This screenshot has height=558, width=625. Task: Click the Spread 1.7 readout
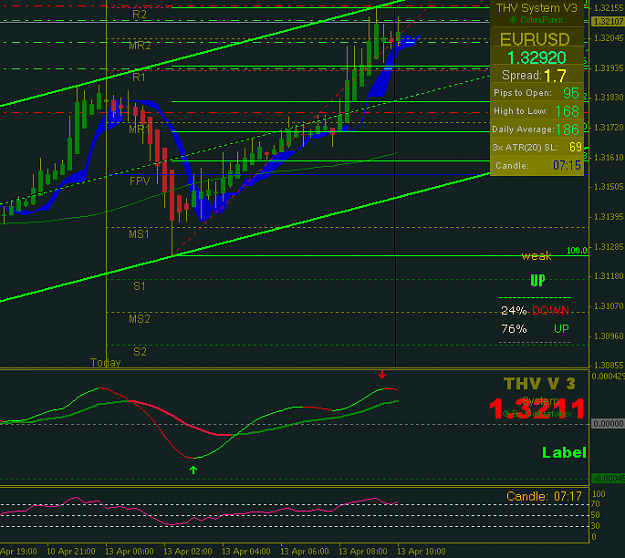534,75
